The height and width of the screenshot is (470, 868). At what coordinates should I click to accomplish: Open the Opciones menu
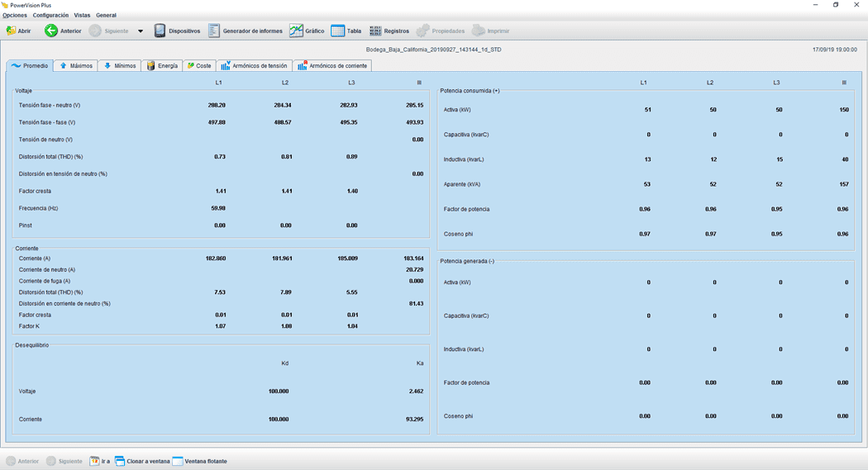click(15, 16)
